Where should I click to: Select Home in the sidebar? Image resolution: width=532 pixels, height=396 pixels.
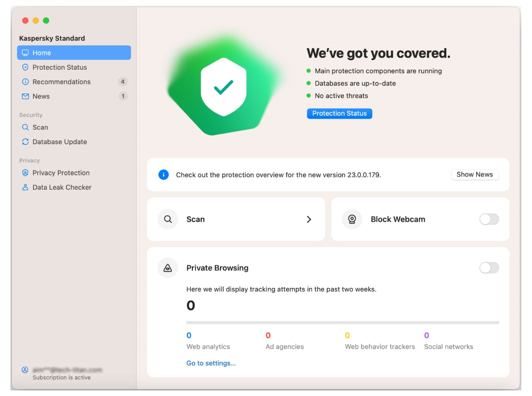[74, 53]
